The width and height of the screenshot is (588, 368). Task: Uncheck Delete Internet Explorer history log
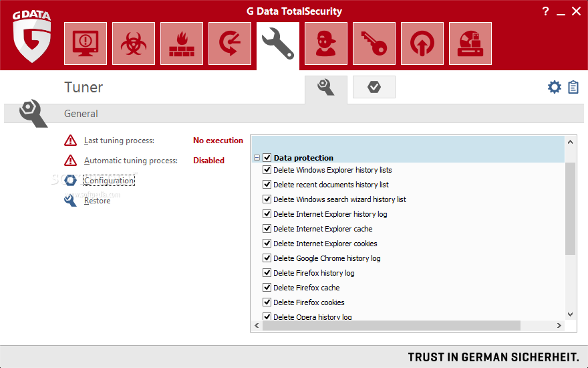267,213
